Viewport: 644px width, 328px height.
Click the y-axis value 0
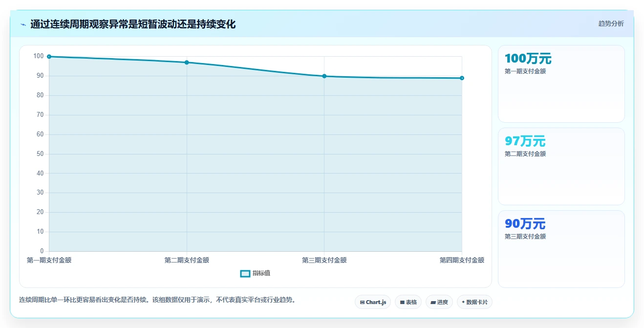(x=42, y=251)
